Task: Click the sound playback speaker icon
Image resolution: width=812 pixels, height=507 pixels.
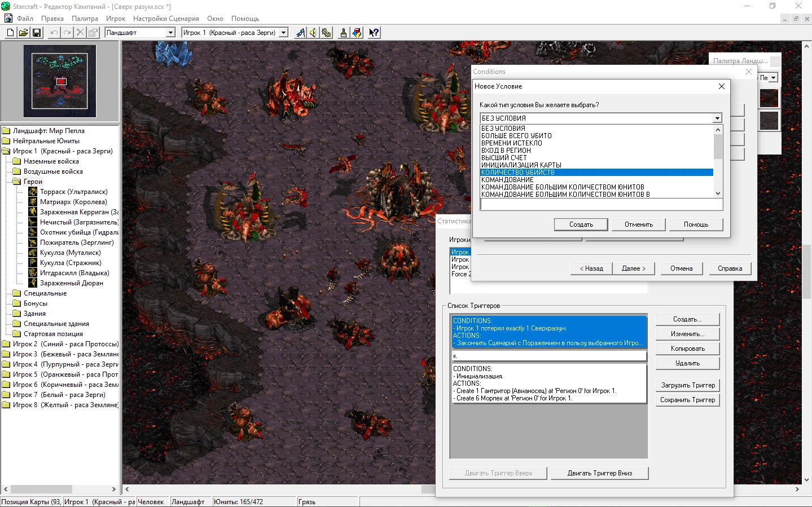Action: click(313, 32)
